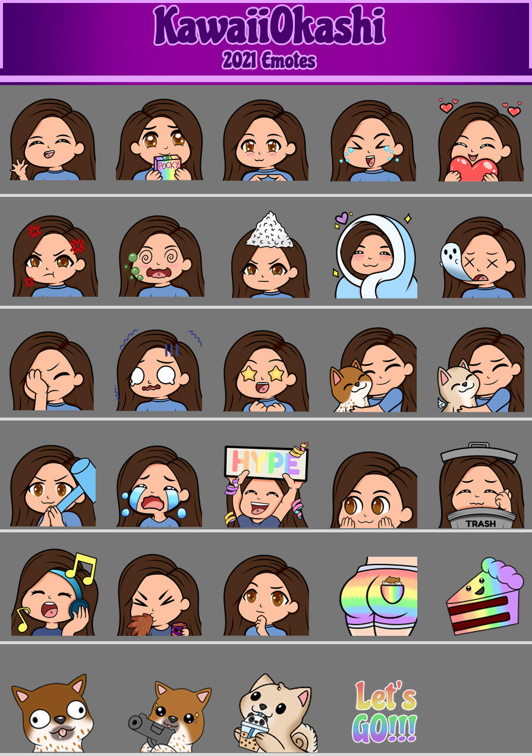532x756 pixels.
Task: Select the facepalm emote
Action: 52,372
